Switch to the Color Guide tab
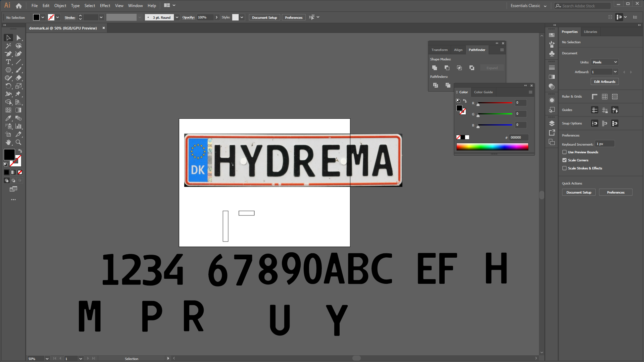 [483, 92]
